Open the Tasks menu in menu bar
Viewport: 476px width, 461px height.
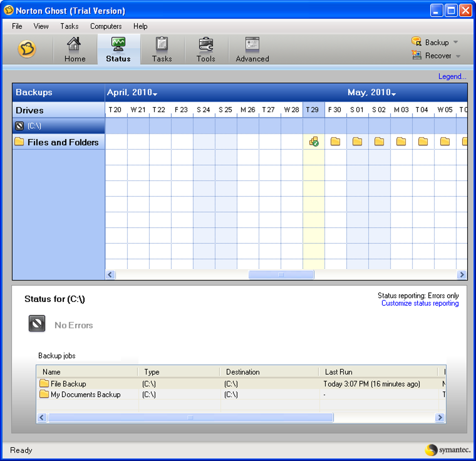(69, 27)
